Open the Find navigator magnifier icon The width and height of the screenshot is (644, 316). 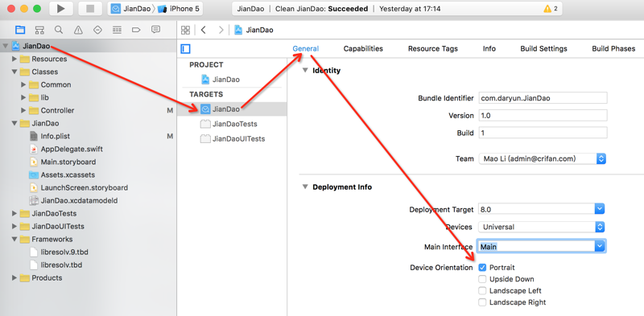tap(59, 30)
